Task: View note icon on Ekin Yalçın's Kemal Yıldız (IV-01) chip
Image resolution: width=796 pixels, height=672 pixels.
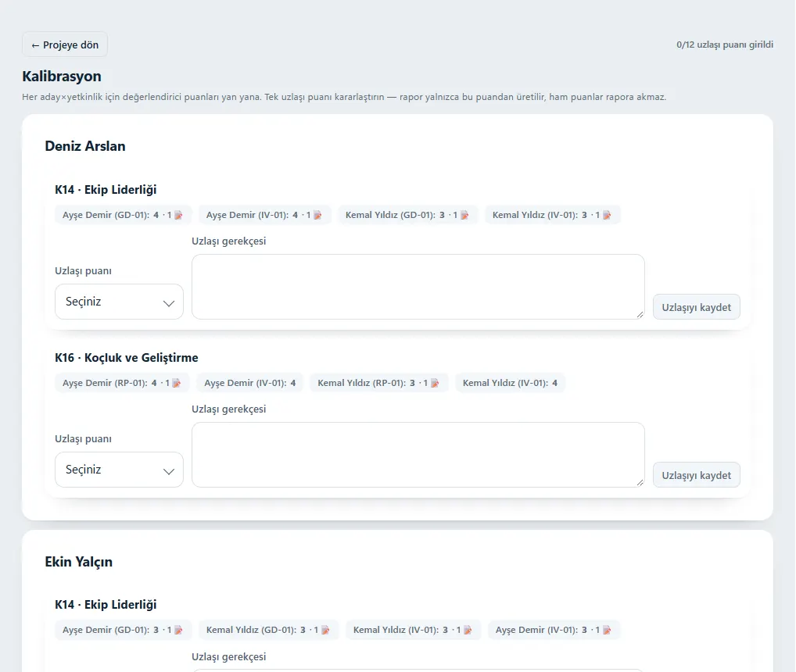Action: pyautogui.click(x=468, y=630)
